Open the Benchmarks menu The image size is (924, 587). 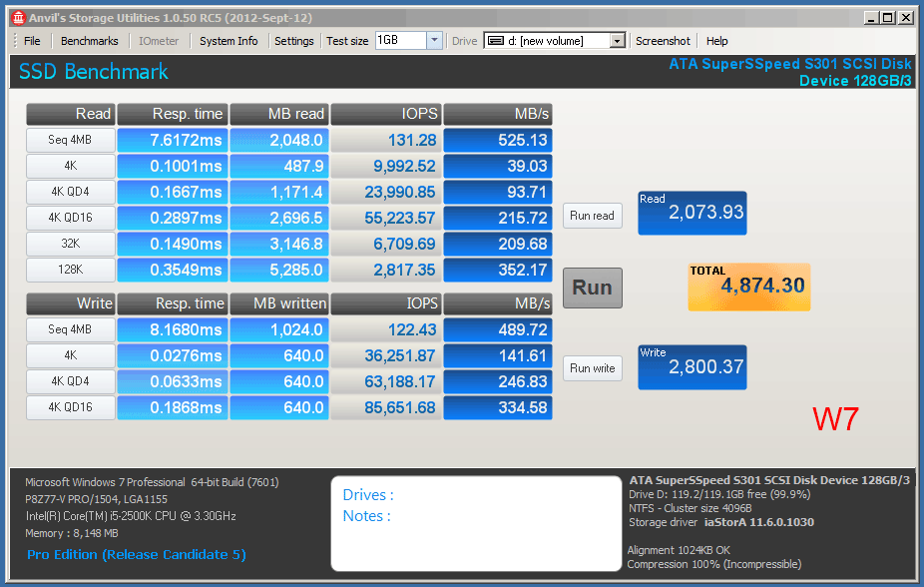tap(89, 41)
